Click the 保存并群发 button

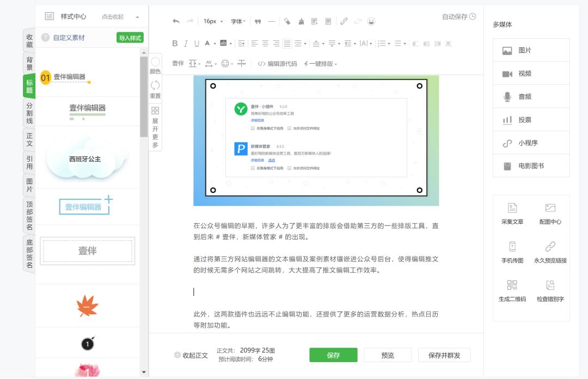(444, 355)
